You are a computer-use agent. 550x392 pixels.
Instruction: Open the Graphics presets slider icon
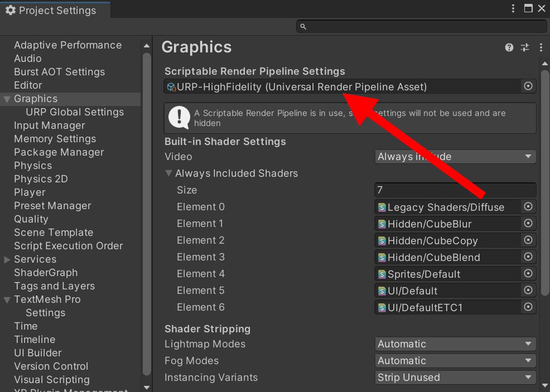click(x=525, y=47)
